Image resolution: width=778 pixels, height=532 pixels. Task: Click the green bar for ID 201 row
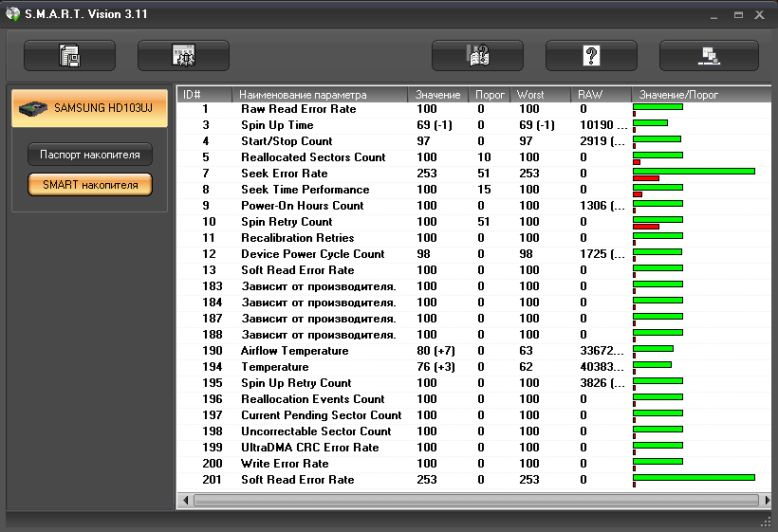[x=694, y=477]
